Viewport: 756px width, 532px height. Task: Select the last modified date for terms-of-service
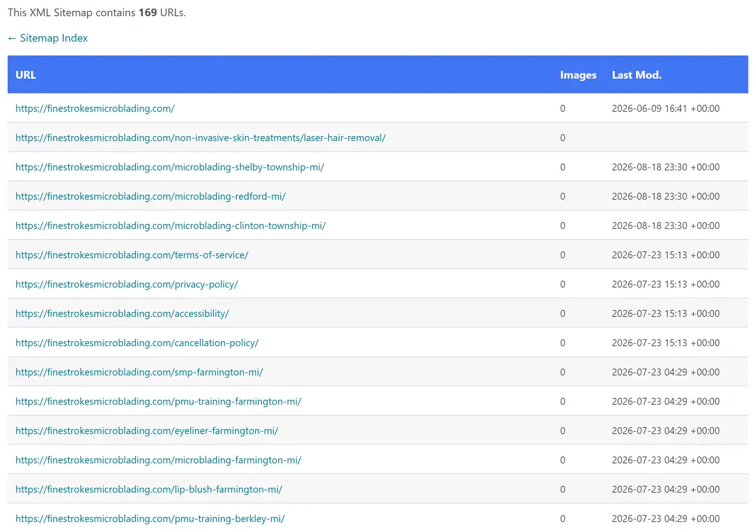[x=666, y=255]
